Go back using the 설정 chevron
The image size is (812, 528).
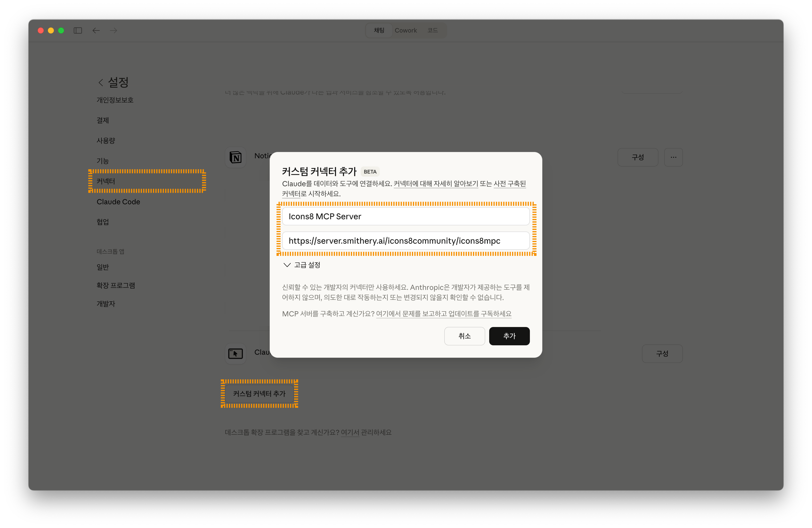[101, 83]
